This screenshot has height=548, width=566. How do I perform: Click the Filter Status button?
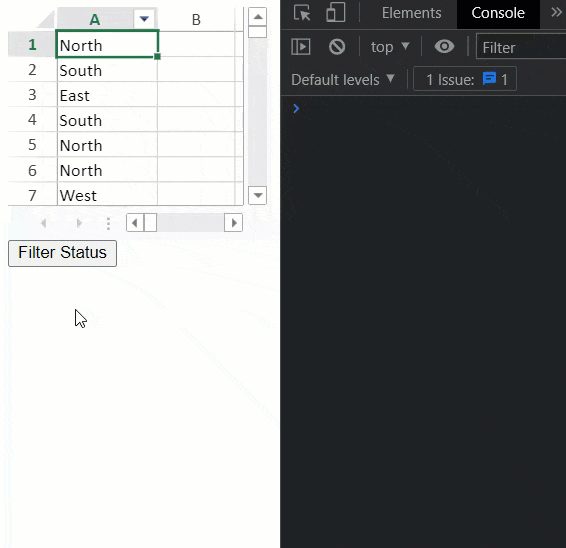tap(62, 253)
